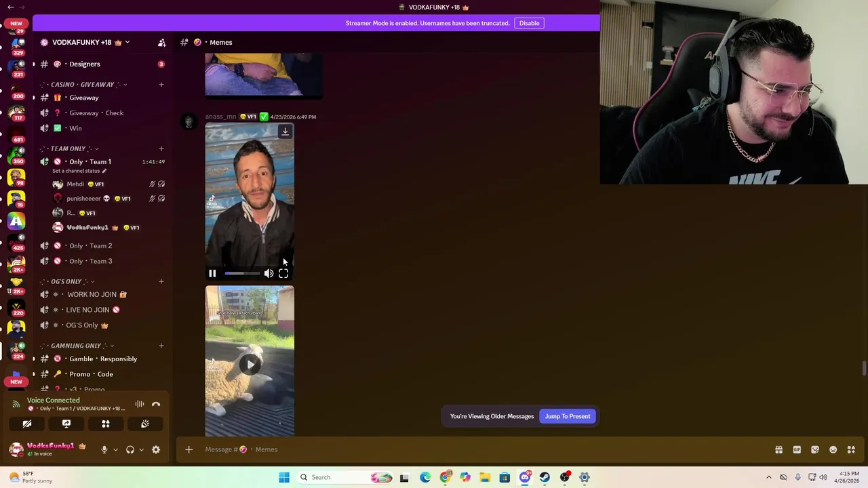This screenshot has width=868, height=488.
Task: Open the GIF picker
Action: (797, 449)
